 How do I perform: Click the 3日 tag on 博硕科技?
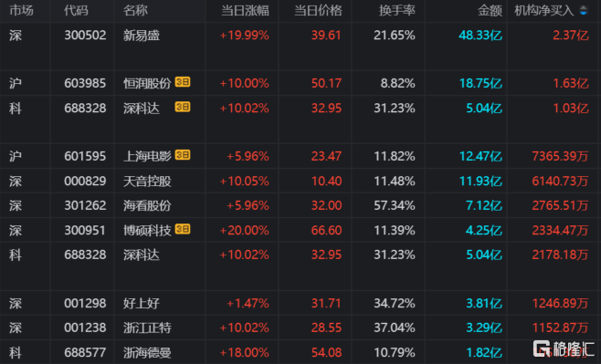pyautogui.click(x=183, y=229)
